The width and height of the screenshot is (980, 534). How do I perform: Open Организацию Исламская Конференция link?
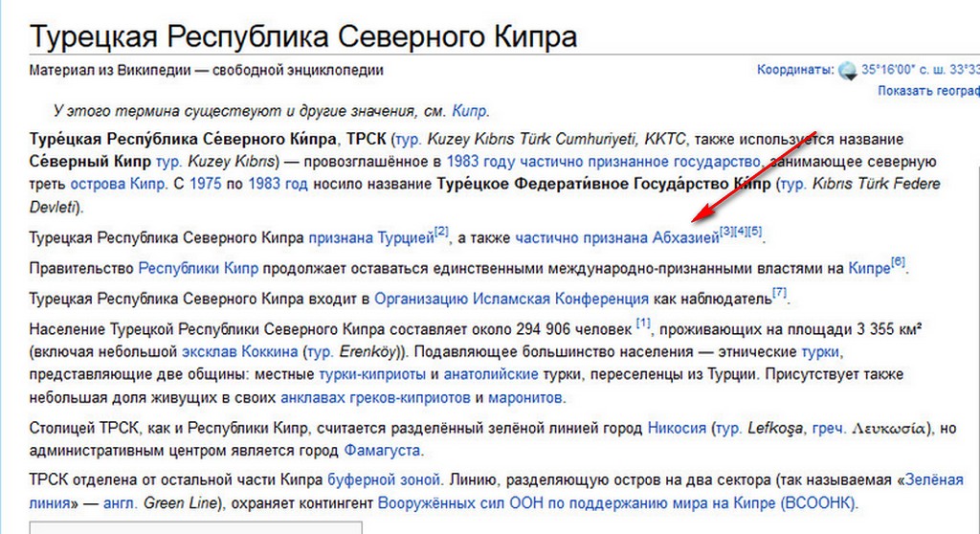pyautogui.click(x=511, y=299)
